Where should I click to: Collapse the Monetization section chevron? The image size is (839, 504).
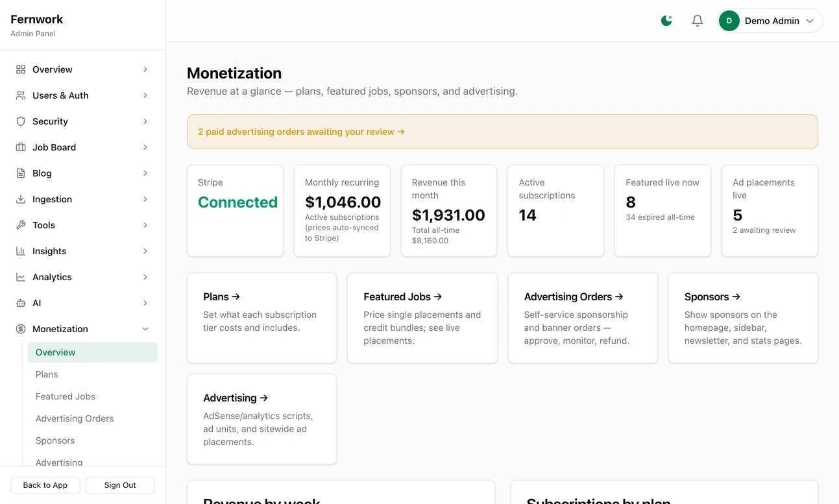tap(145, 329)
